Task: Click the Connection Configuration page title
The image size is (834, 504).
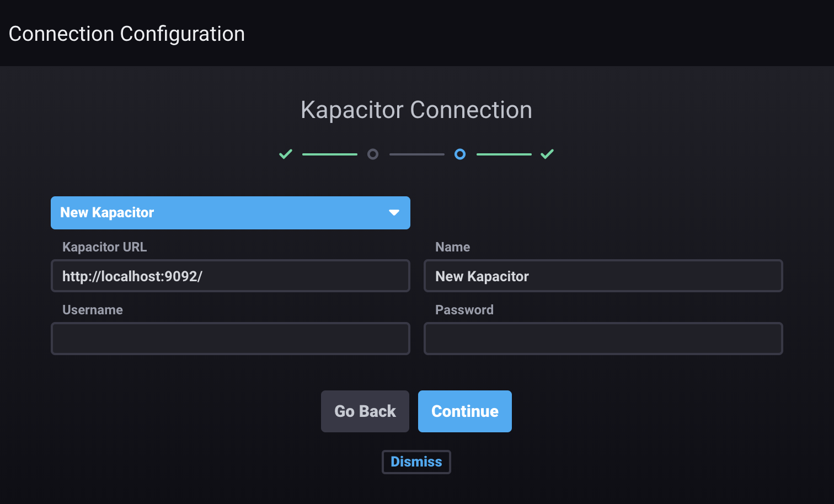Action: click(127, 34)
